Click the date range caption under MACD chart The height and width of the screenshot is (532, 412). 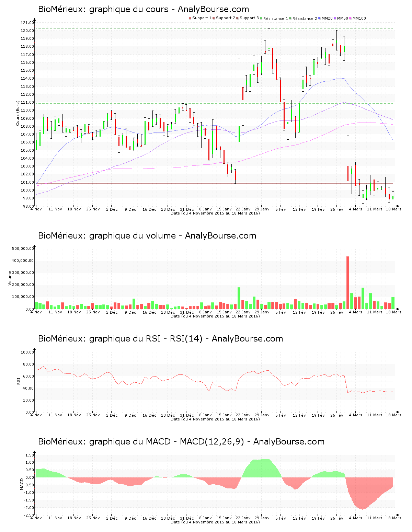[215, 522]
